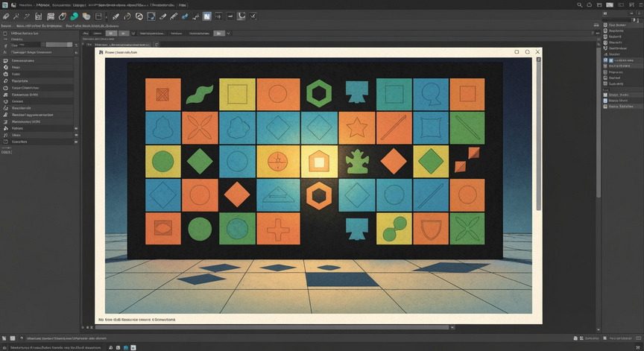This screenshot has height=351, width=644.
Task: Select the green tile with four-leaf outline
Action: pyautogui.click(x=467, y=229)
